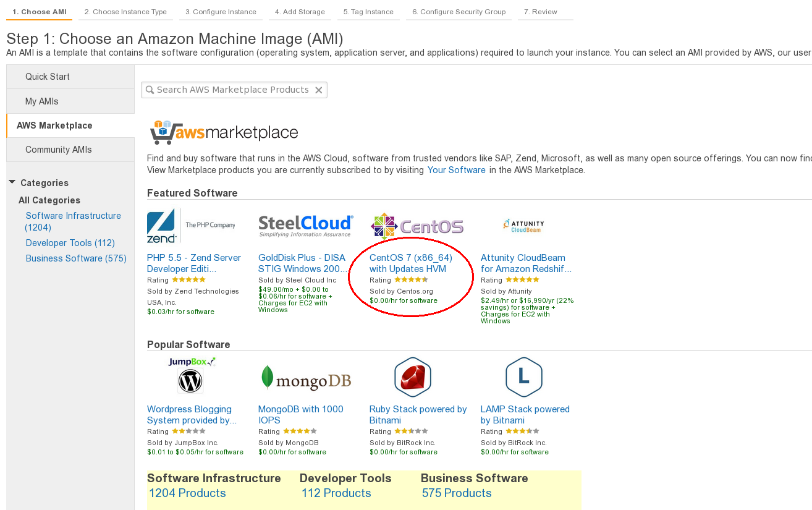Select All Categories in sidebar
Screen dimensions: 812x510
[x=49, y=200]
